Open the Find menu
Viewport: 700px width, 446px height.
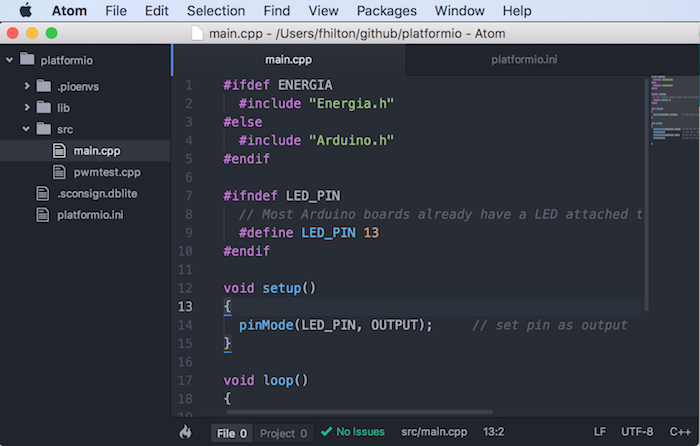[x=277, y=11]
